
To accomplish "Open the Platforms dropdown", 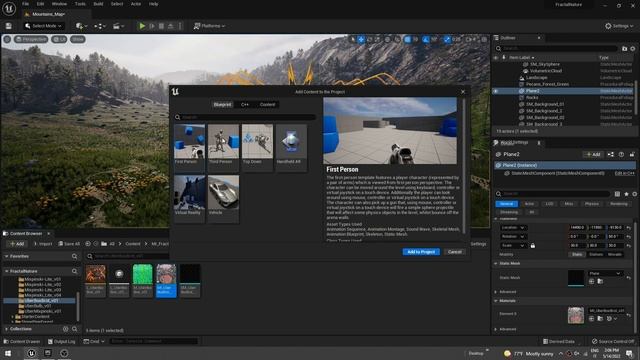I will pyautogui.click(x=209, y=26).
